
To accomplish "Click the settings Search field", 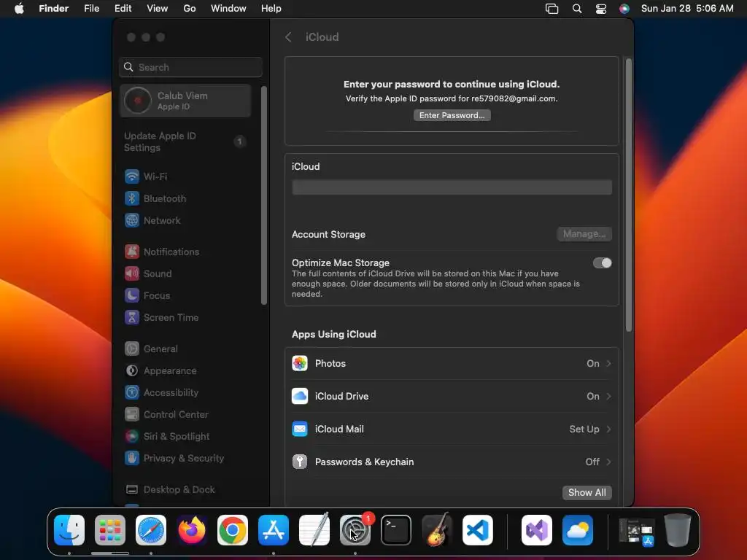I will 190,67.
